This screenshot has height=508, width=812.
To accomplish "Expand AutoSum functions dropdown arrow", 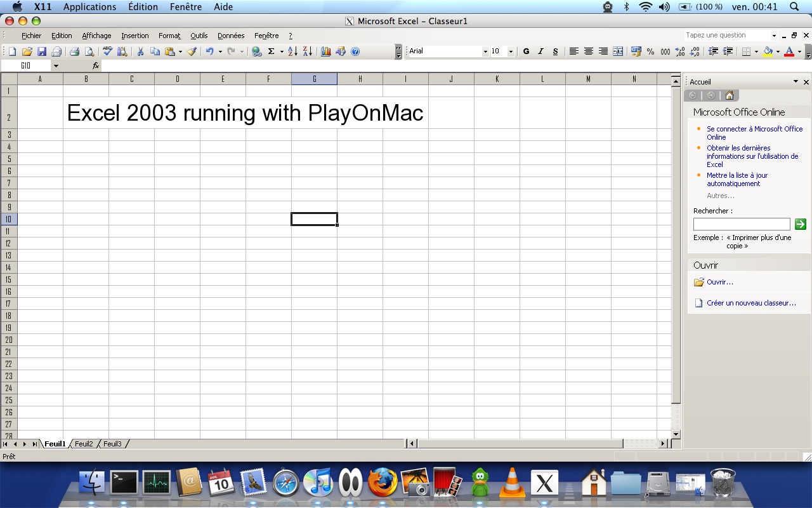I will tap(282, 51).
